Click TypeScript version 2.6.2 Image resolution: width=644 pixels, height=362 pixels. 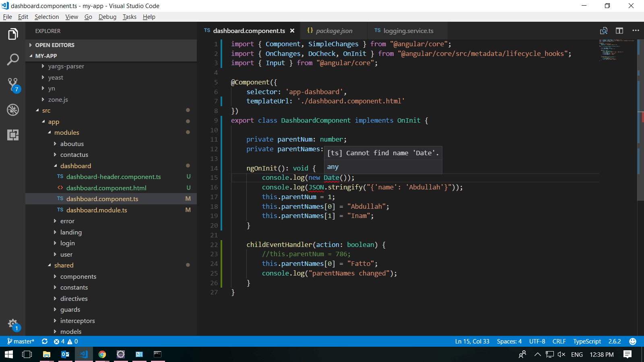click(x=615, y=341)
